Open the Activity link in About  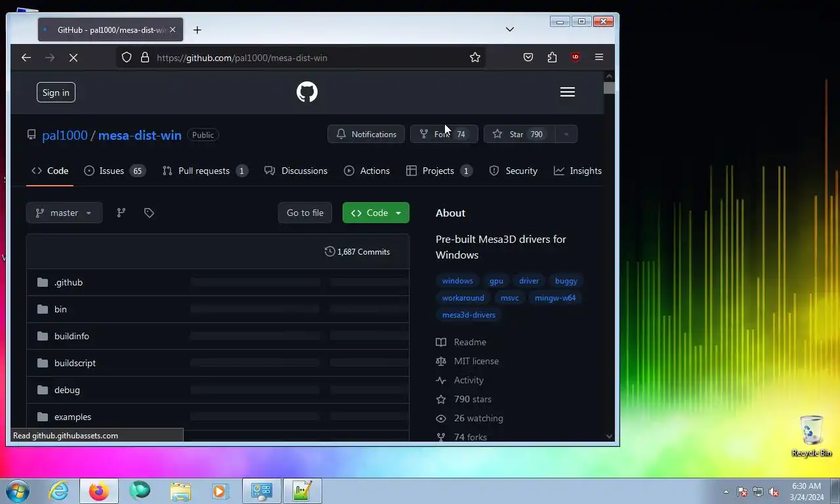tap(460, 380)
